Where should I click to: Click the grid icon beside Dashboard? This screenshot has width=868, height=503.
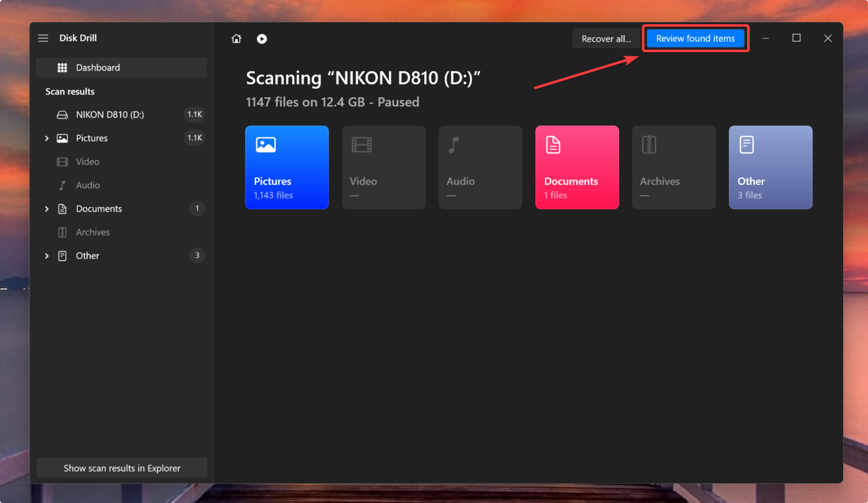click(62, 67)
